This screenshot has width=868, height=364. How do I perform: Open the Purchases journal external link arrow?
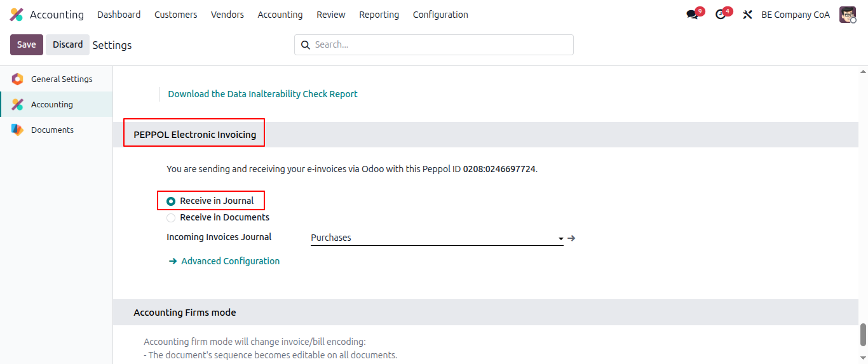571,238
